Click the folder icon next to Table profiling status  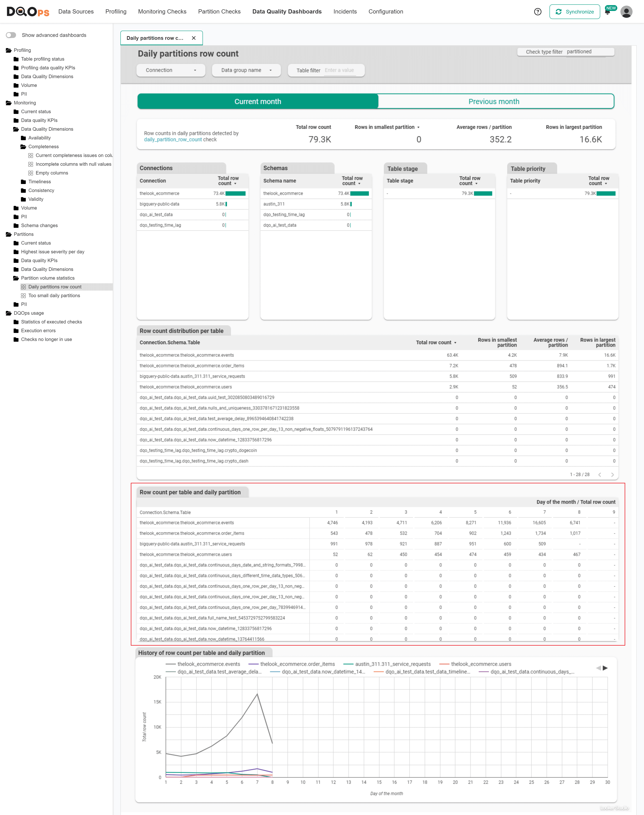point(16,59)
